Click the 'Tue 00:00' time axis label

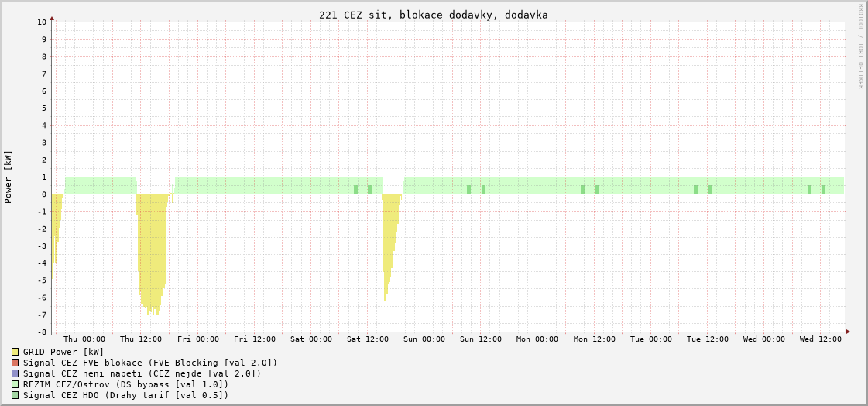point(651,339)
